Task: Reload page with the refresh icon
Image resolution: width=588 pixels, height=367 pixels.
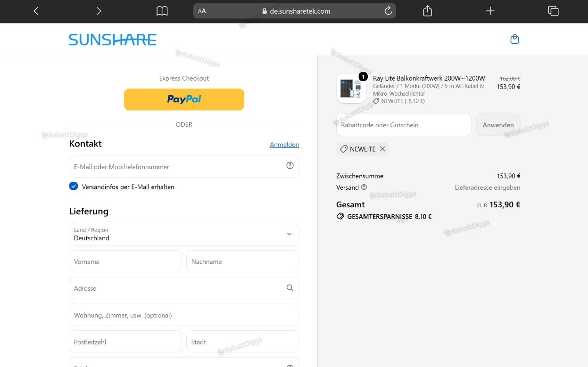Action: (389, 11)
